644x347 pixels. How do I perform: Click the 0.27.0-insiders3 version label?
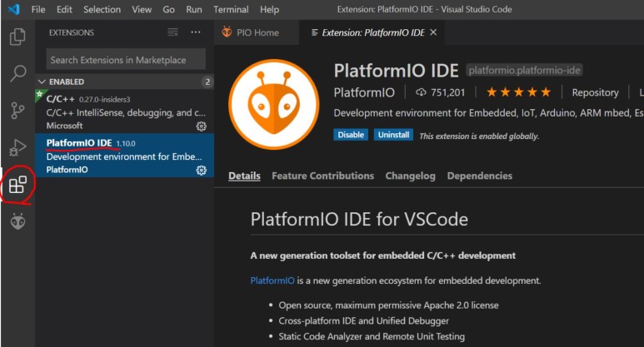tap(104, 99)
